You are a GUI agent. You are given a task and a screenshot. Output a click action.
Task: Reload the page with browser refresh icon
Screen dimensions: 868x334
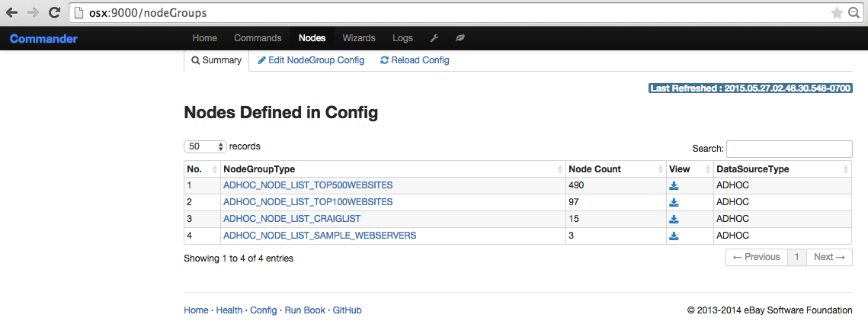[54, 13]
